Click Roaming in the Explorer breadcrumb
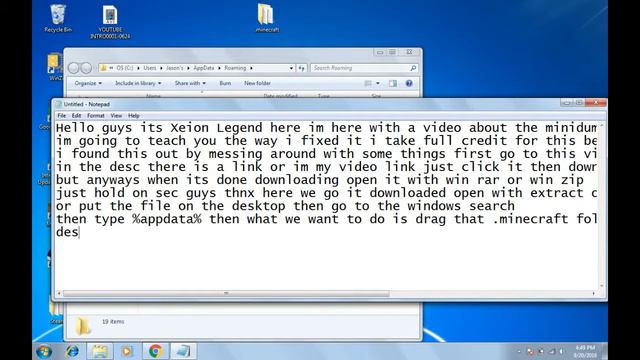The image size is (640, 360). tap(236, 68)
